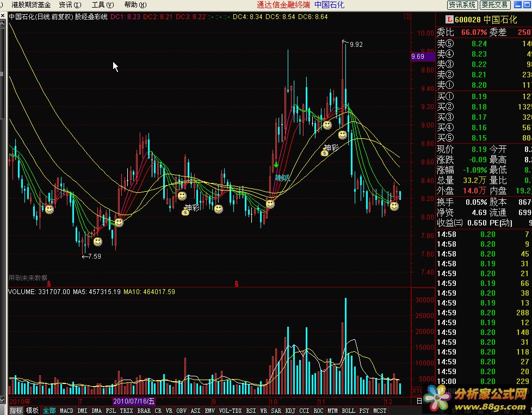Click the 喇叭 signal label on the chart
The width and height of the screenshot is (532, 415).
283,178
